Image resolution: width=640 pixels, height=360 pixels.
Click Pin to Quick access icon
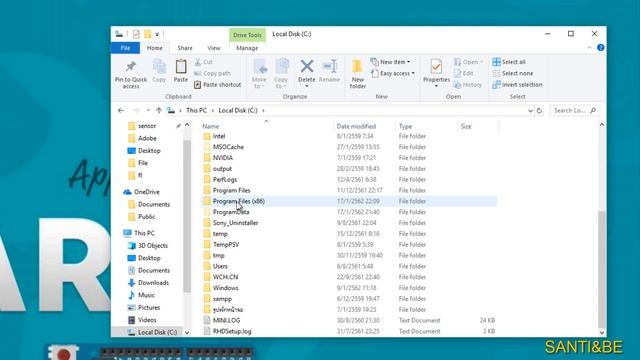coord(131,67)
